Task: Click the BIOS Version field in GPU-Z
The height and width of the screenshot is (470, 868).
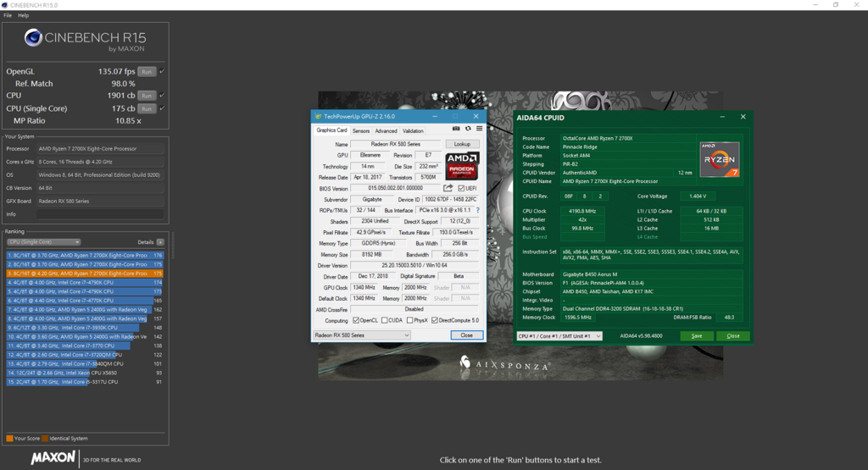Action: (395, 188)
